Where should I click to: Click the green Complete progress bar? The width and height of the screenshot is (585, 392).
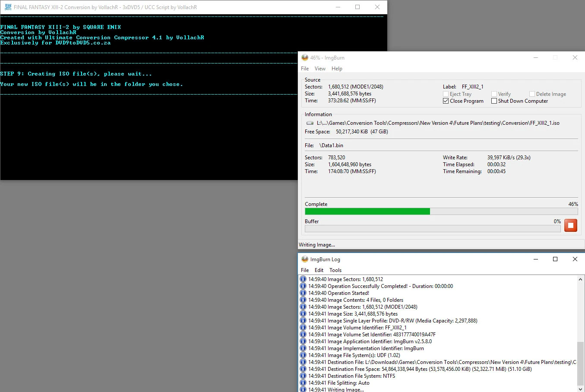(441, 211)
